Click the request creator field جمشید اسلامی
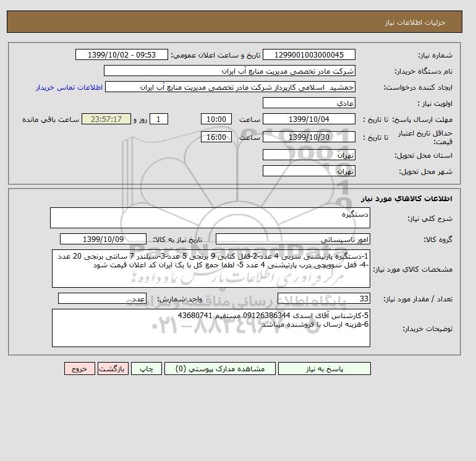This screenshot has width=476, height=461. point(230,87)
